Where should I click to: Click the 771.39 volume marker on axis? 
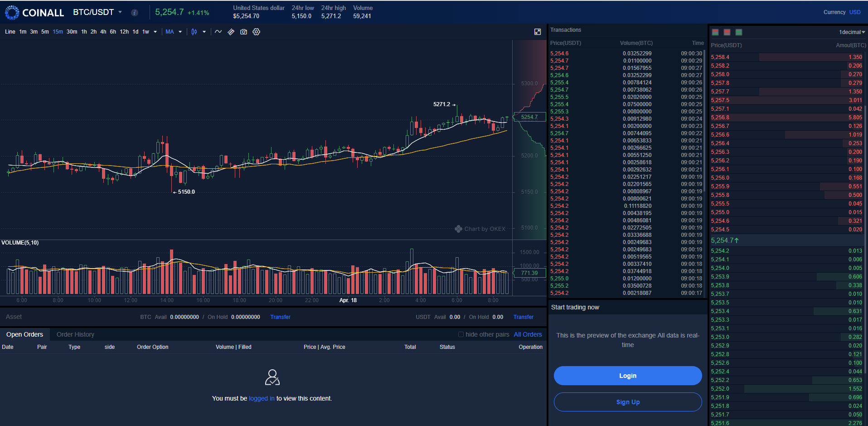[x=529, y=273]
